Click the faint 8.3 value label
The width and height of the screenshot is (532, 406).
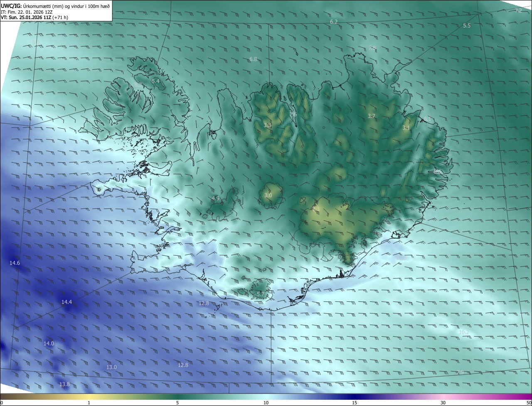click(138, 85)
